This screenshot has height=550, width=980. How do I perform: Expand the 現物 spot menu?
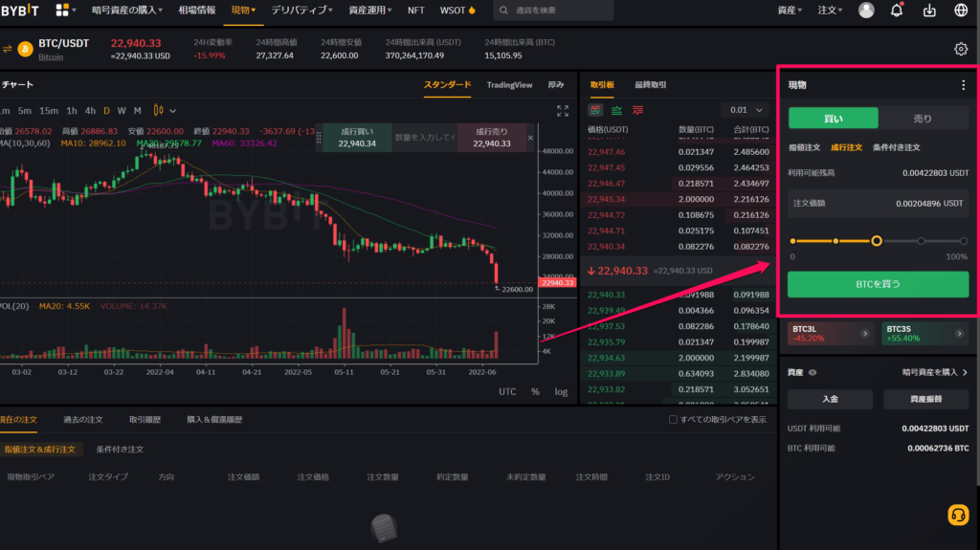[x=243, y=10]
